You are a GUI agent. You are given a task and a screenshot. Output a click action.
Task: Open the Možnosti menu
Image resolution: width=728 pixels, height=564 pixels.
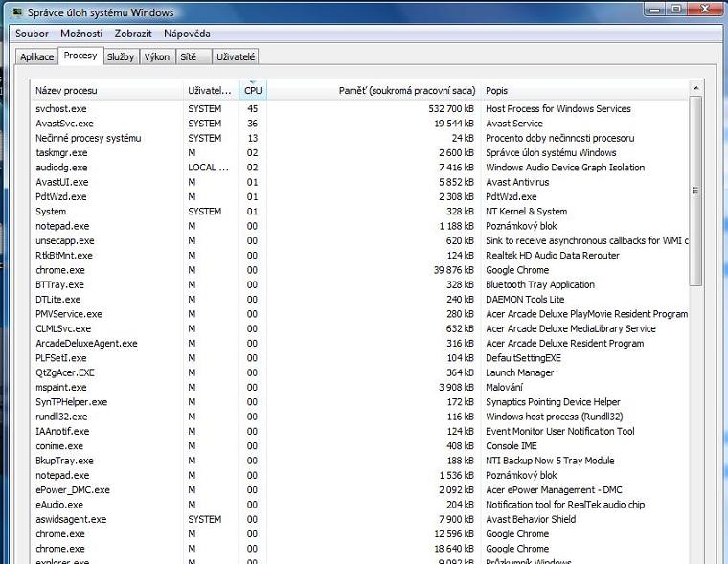point(81,34)
